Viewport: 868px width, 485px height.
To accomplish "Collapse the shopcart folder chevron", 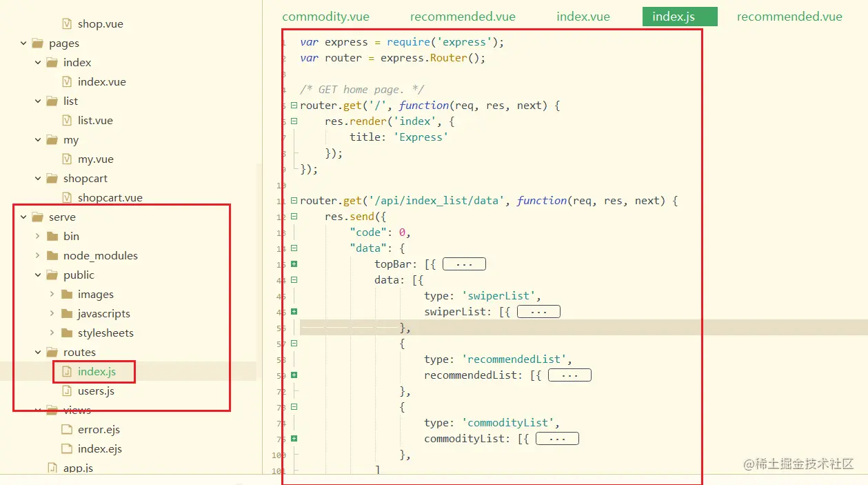I will (38, 178).
